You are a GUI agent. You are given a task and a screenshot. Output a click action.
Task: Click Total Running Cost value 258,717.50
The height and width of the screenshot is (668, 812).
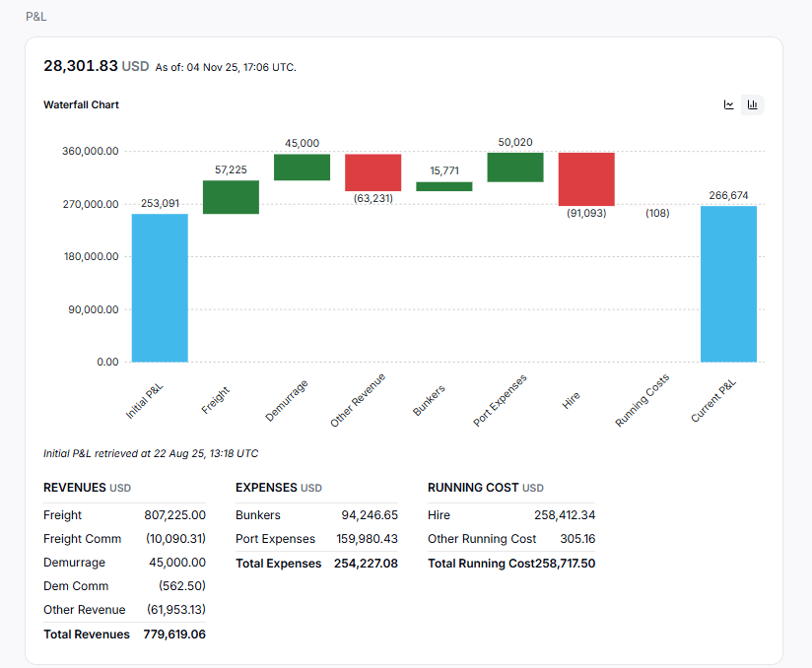click(566, 564)
